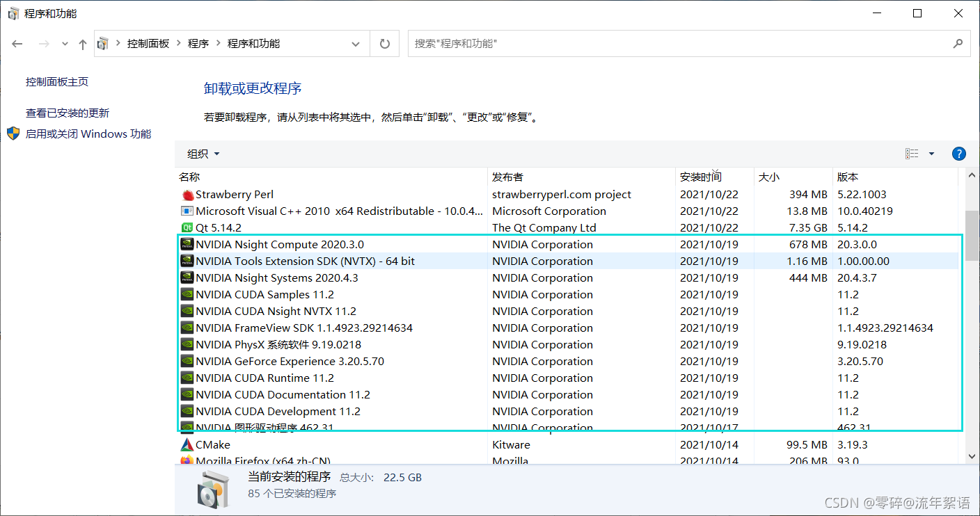Click the NVIDIA CUDA Documentation 11.2 icon

click(x=187, y=395)
